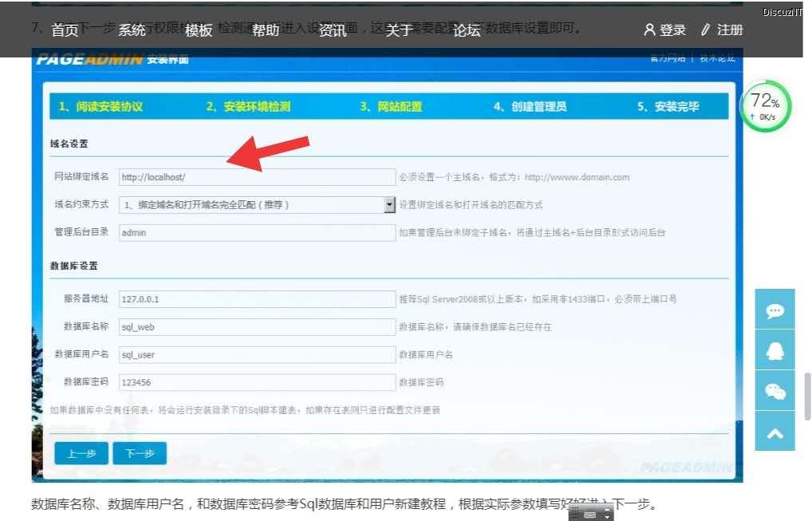The height and width of the screenshot is (521, 812).
Task: Click the 登录 login link
Action: pos(672,30)
